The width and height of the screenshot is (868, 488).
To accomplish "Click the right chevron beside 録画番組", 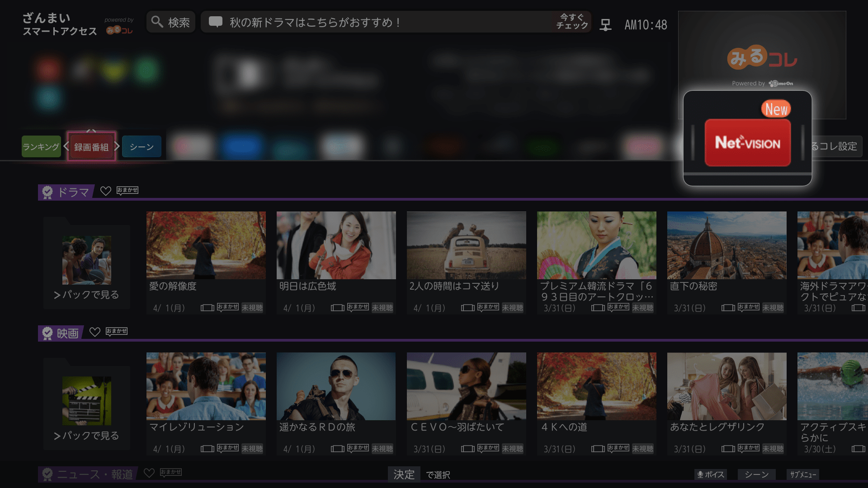I will tap(117, 146).
